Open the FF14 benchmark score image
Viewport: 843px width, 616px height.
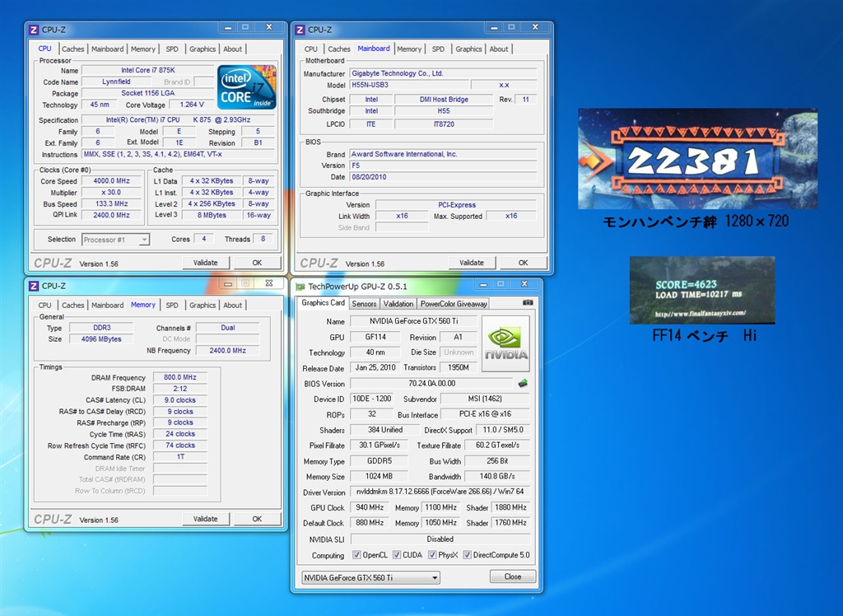coord(701,290)
